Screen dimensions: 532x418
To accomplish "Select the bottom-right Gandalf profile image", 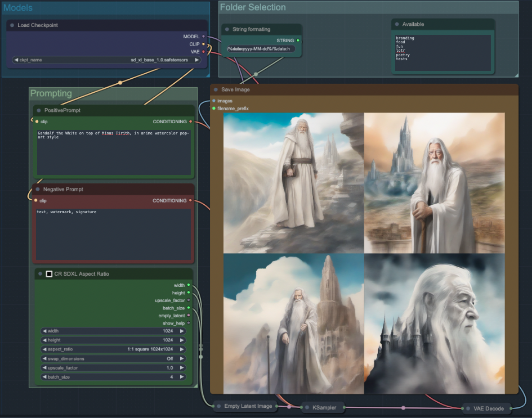I will pos(434,323).
